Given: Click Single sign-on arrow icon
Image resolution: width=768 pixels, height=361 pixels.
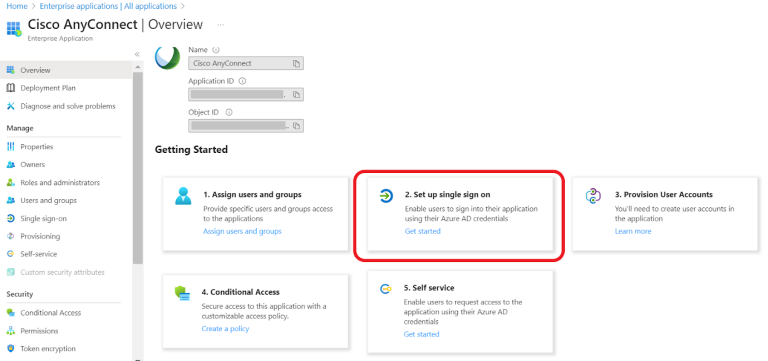Looking at the screenshot, I should [x=11, y=218].
